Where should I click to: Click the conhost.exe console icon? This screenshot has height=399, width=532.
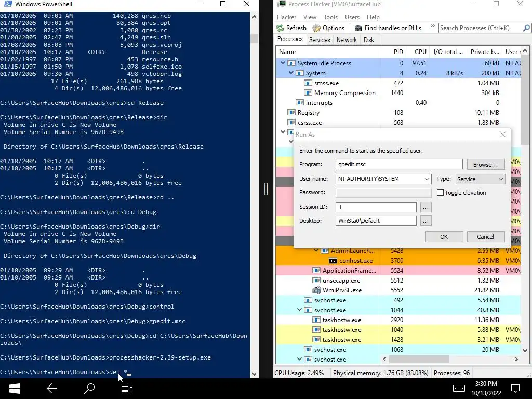coord(333,261)
